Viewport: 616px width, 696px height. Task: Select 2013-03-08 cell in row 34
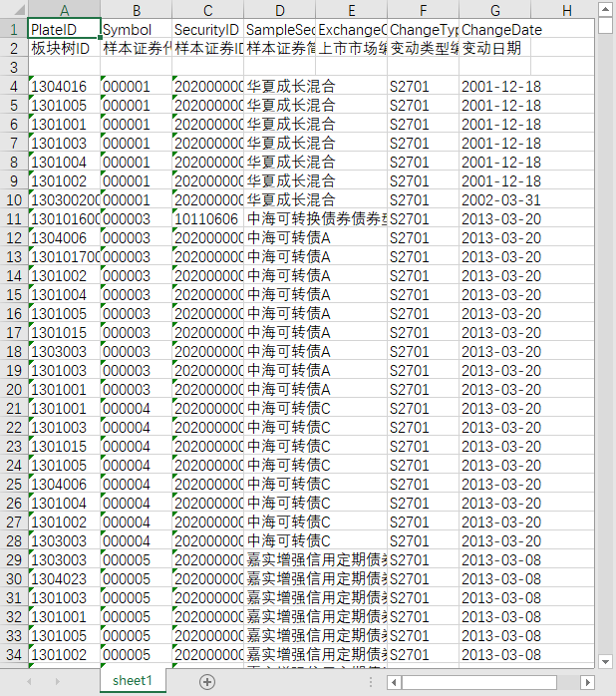[x=495, y=654]
